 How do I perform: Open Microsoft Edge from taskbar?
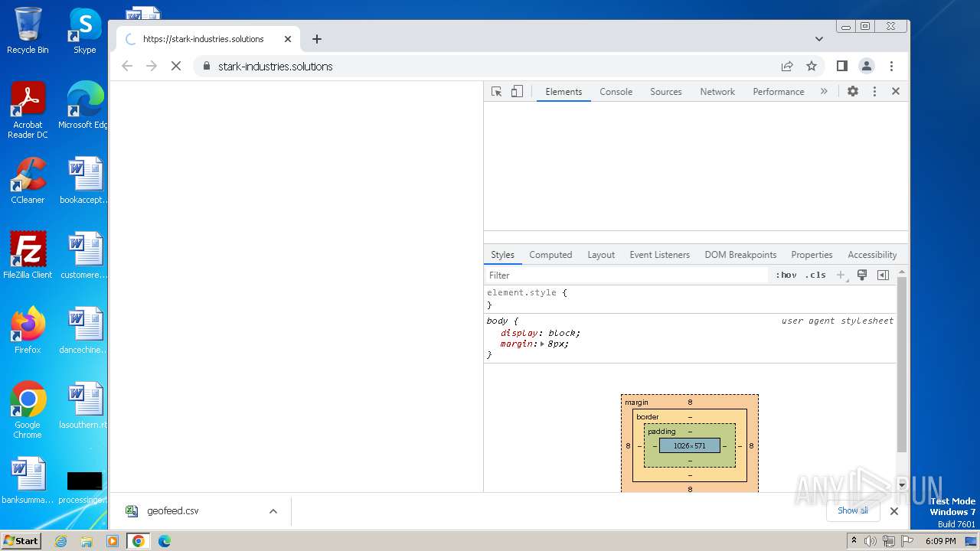tap(164, 541)
